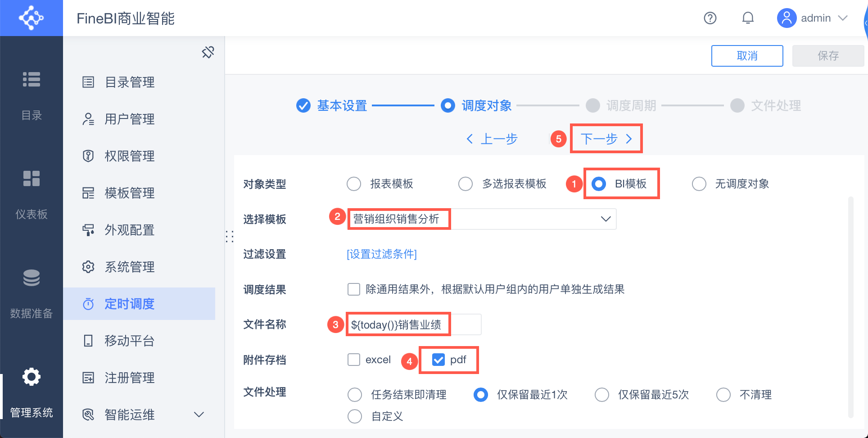Go to 权限管理 menu item
868x438 pixels.
(x=130, y=156)
